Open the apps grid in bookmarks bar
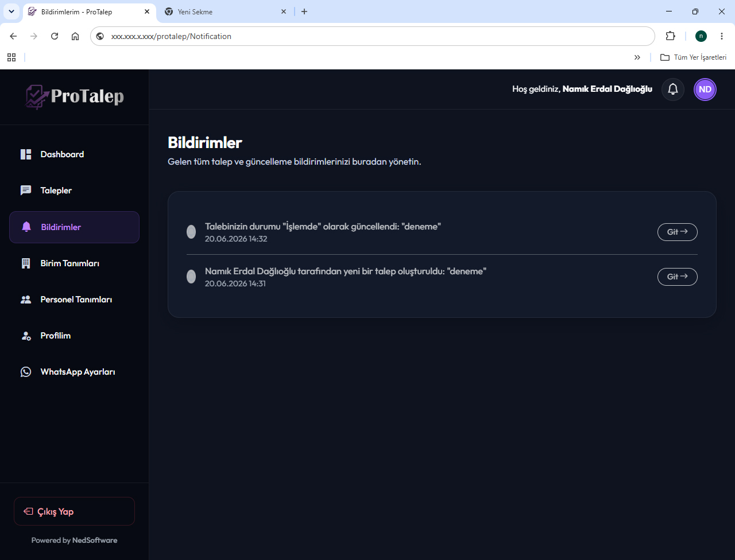Screen dimensions: 735x560 [11, 57]
